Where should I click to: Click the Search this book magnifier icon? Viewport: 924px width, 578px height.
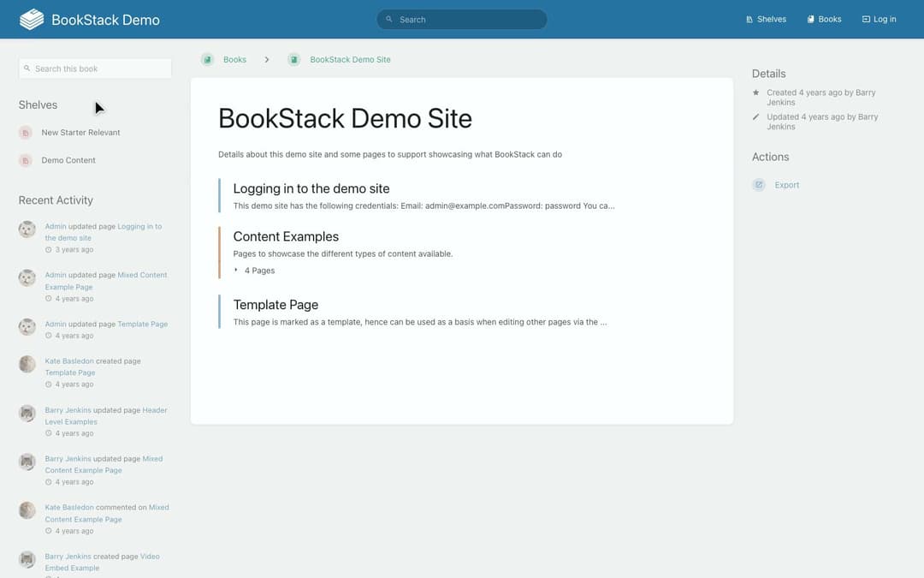point(27,69)
